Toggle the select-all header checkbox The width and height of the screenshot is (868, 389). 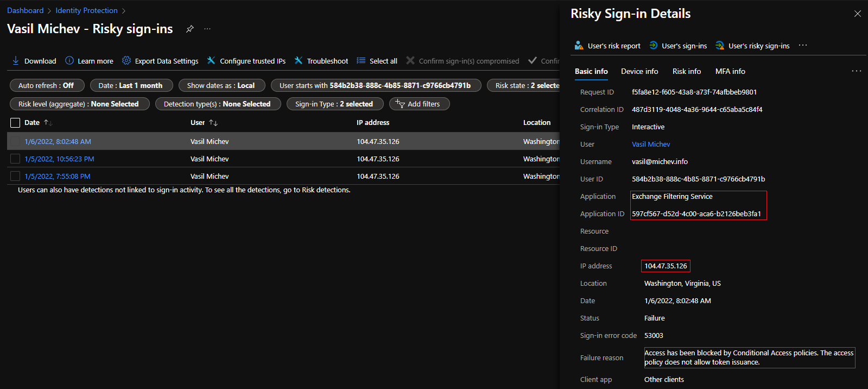tap(15, 123)
